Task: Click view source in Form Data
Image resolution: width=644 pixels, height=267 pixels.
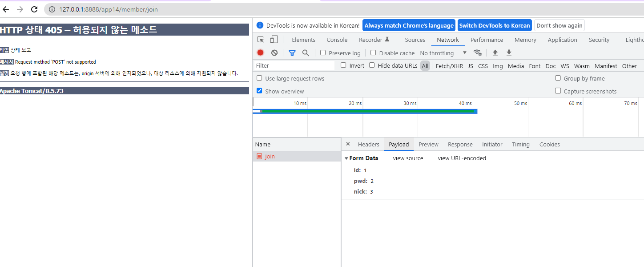Action: coord(408,158)
